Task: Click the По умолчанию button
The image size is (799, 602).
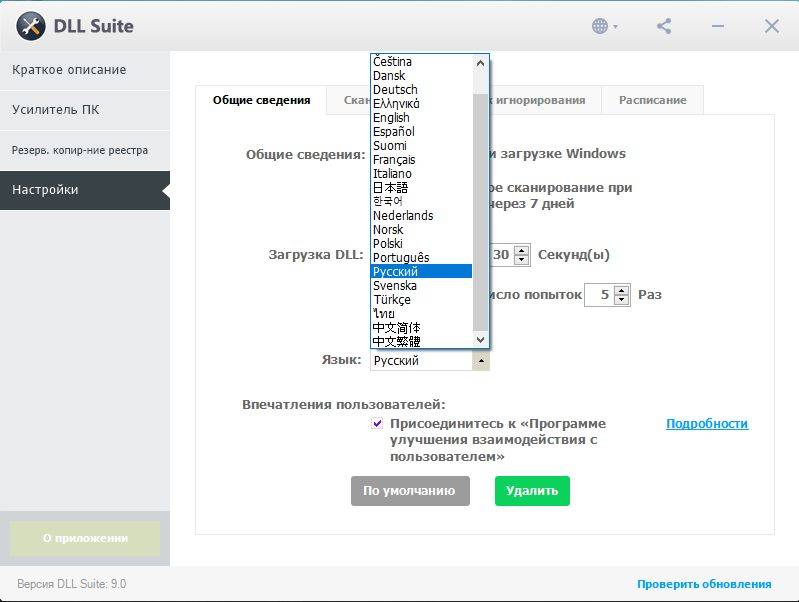Action: point(410,491)
